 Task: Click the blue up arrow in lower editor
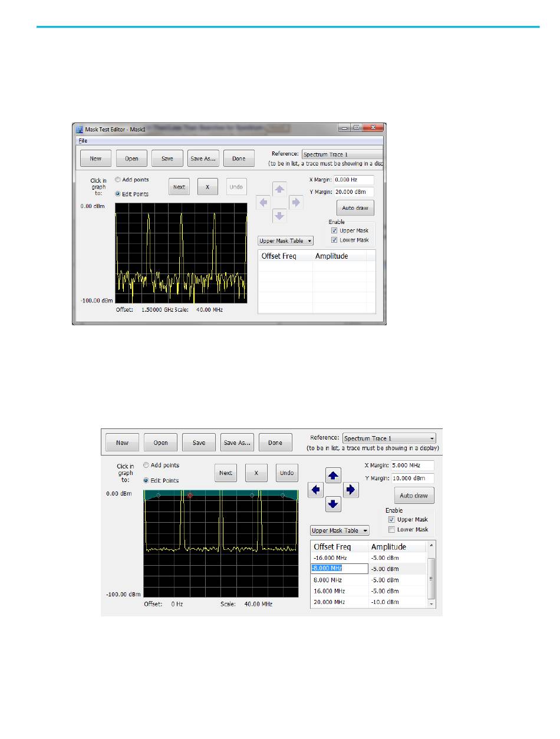point(334,476)
